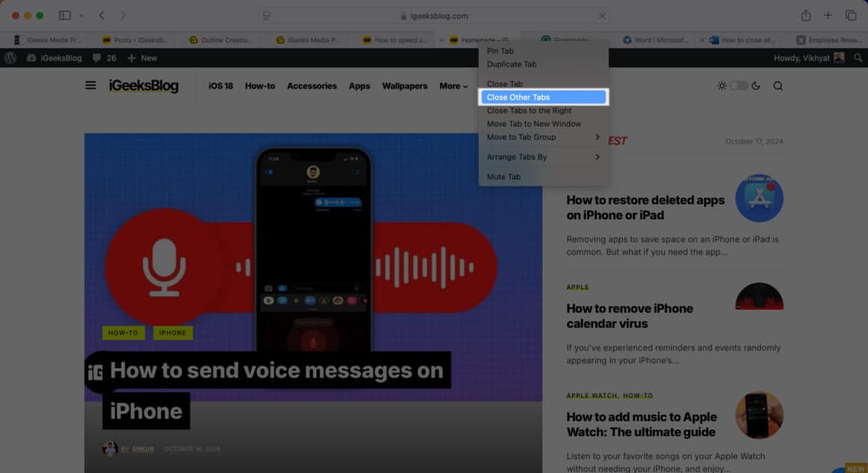Open a new tab with the plus icon

click(828, 14)
